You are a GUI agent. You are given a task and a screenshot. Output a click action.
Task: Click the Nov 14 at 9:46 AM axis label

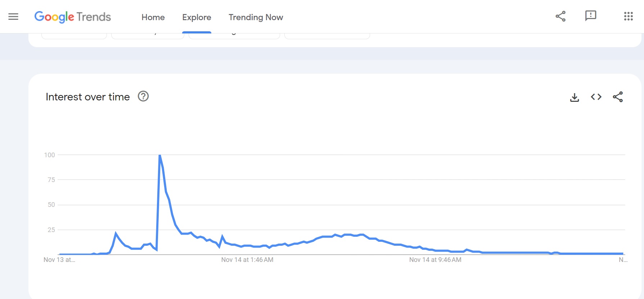(x=435, y=260)
